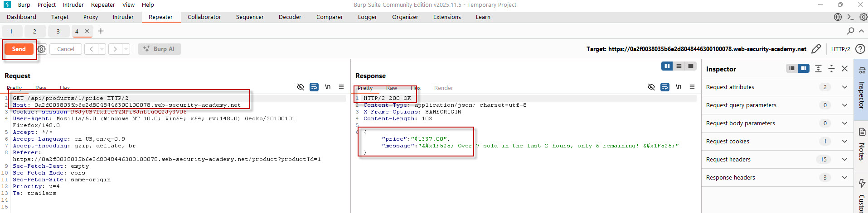This screenshot has height=213, width=868.
Task: Open Inspector side tab
Action: coord(861,90)
